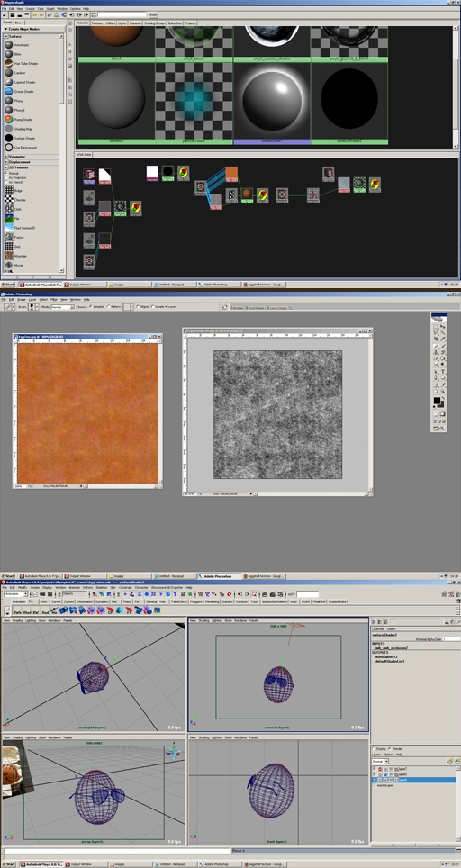This screenshot has height=868, width=461.
Task: Open the Photoshop brush Mode dropdown
Action: point(62,306)
